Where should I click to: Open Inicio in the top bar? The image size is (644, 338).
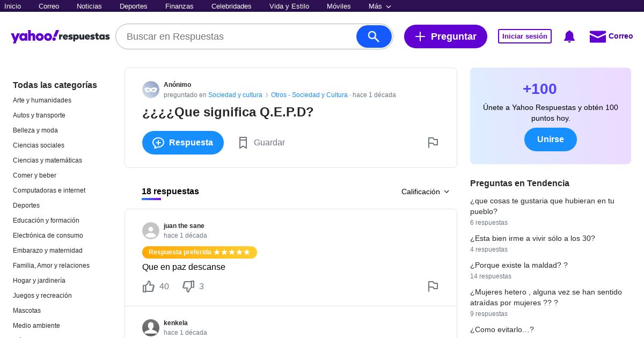(12, 6)
